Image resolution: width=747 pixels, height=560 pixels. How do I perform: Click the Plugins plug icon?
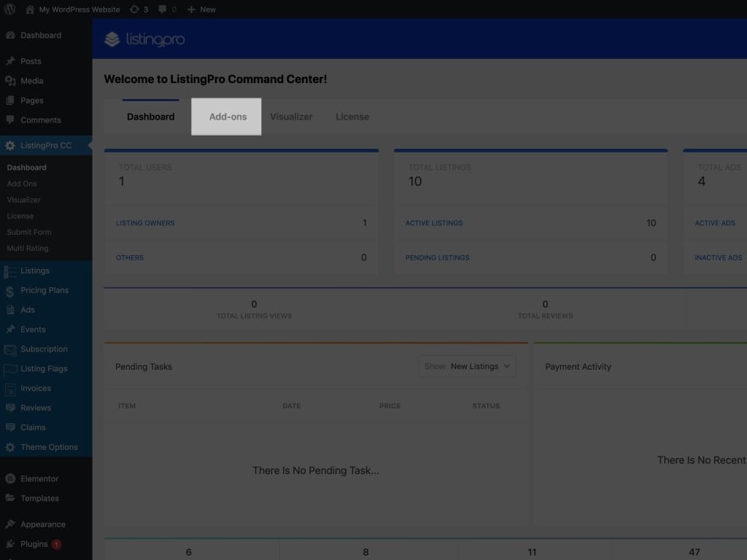click(10, 544)
